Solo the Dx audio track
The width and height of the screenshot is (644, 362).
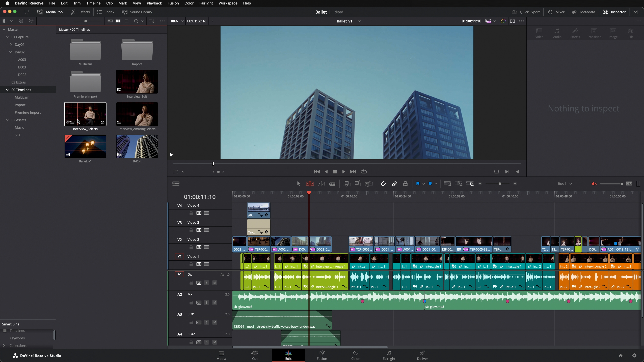(x=207, y=283)
